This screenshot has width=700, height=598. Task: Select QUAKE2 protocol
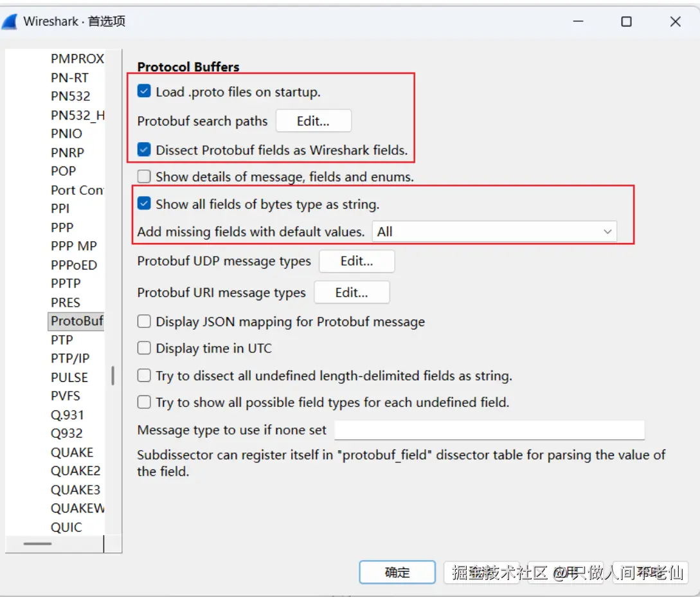pyautogui.click(x=76, y=471)
